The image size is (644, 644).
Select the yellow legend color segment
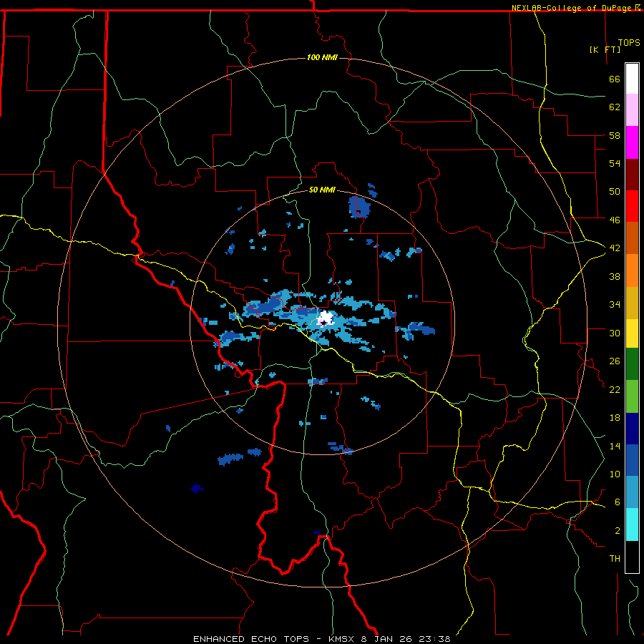(632, 333)
